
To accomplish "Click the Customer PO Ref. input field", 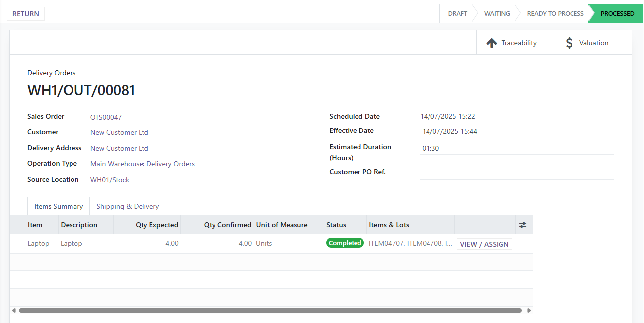I will pos(516,172).
